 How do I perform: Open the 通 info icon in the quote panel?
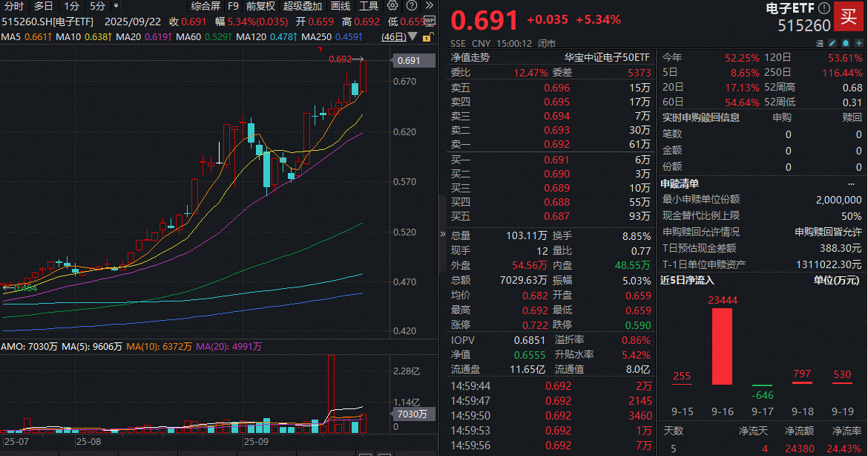[821, 43]
